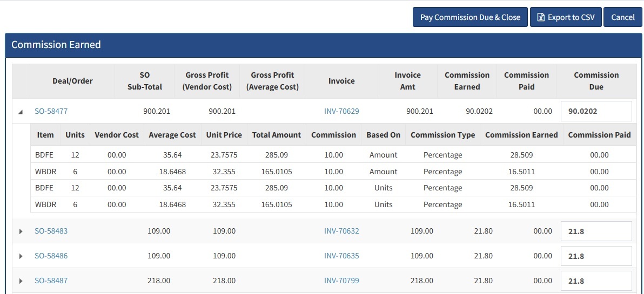
Task: Click the Commission Type sub-table header
Action: (x=443, y=135)
